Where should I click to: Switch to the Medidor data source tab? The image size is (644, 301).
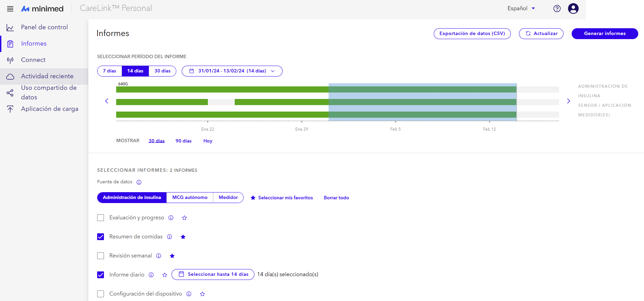click(228, 198)
